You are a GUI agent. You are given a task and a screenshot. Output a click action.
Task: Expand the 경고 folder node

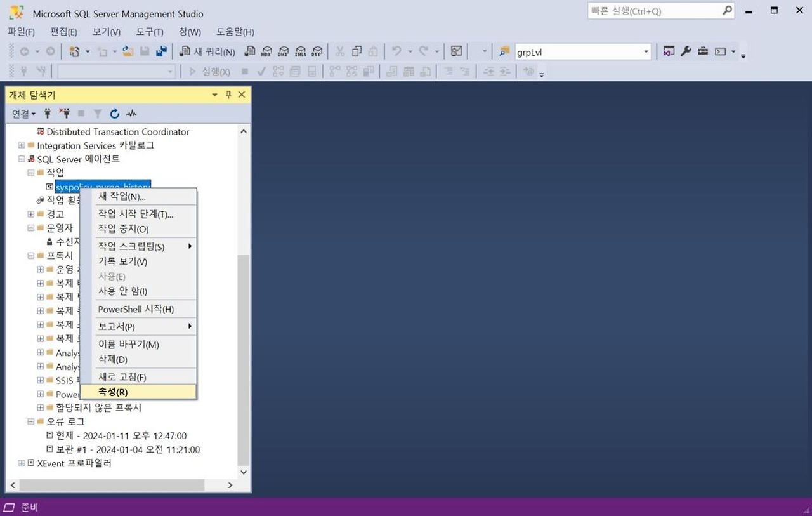[30, 214]
